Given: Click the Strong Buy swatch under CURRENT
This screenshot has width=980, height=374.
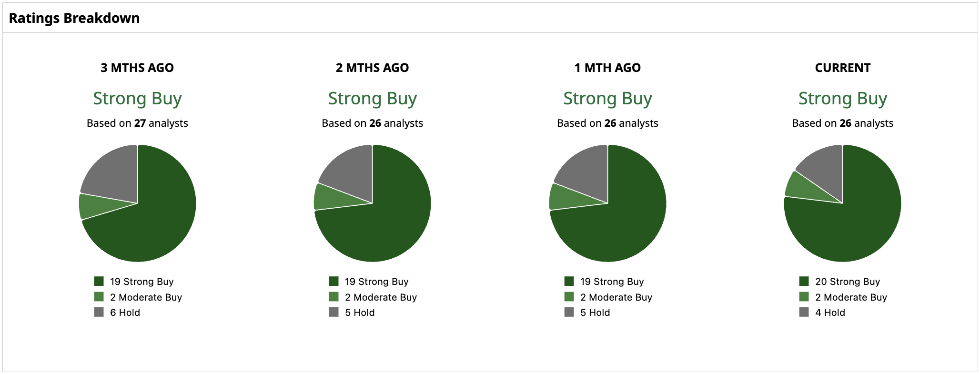Looking at the screenshot, I should (x=804, y=281).
